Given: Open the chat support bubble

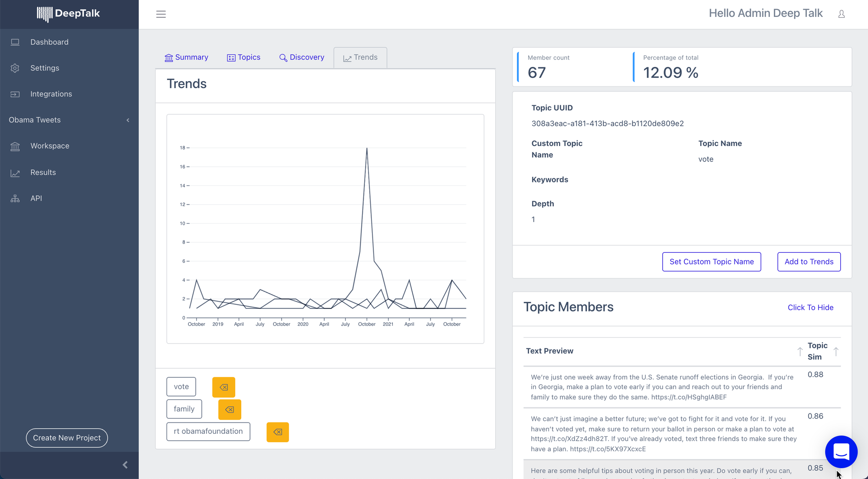Looking at the screenshot, I should (x=841, y=452).
